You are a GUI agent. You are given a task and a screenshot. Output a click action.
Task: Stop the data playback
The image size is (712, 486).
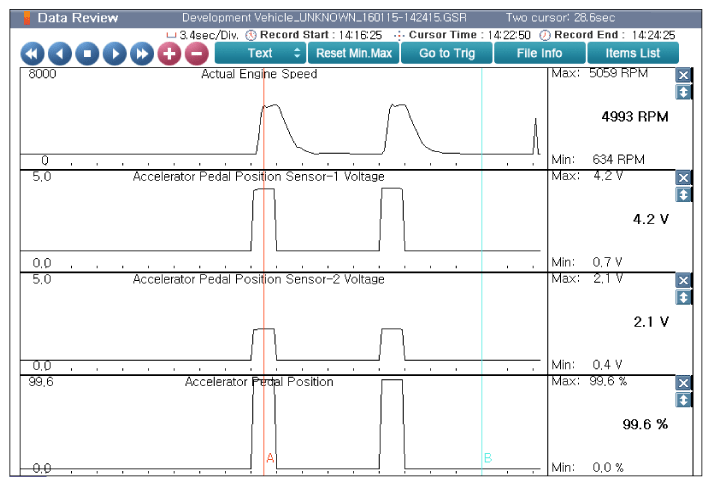coord(87,53)
